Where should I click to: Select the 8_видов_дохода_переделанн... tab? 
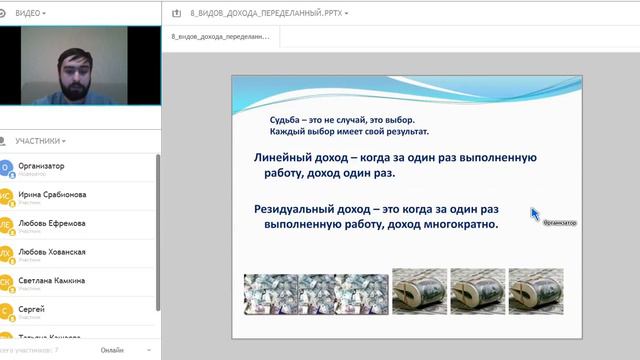click(x=220, y=36)
